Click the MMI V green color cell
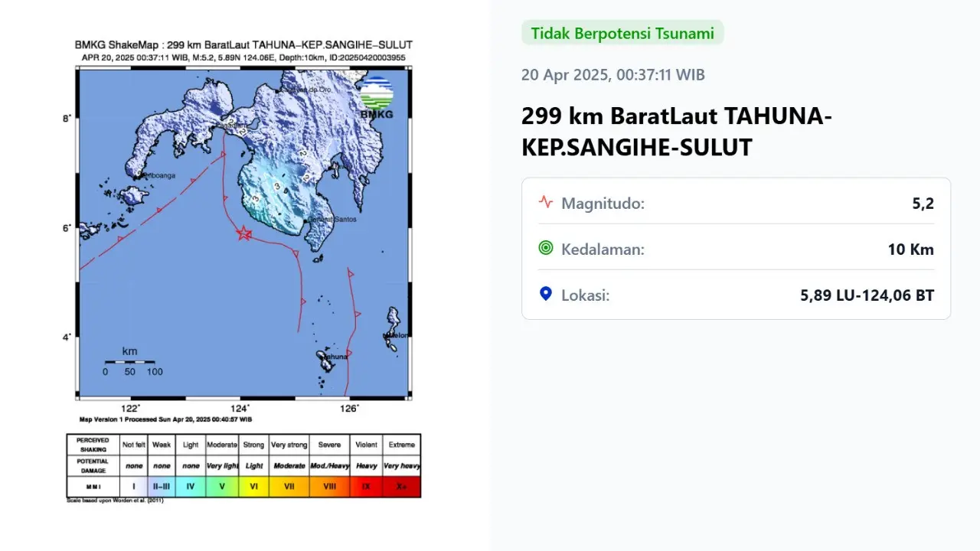This screenshot has height=551, width=980. (222, 487)
